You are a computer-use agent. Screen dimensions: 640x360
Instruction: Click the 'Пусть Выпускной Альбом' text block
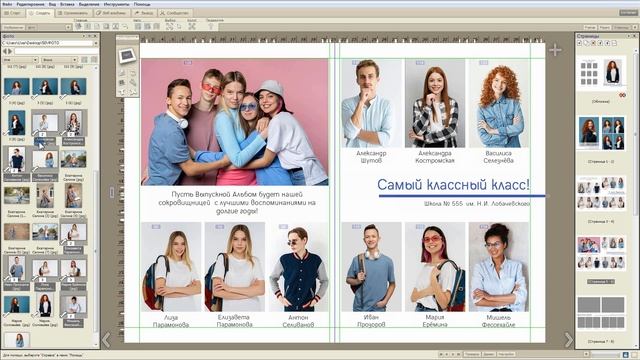click(x=237, y=203)
